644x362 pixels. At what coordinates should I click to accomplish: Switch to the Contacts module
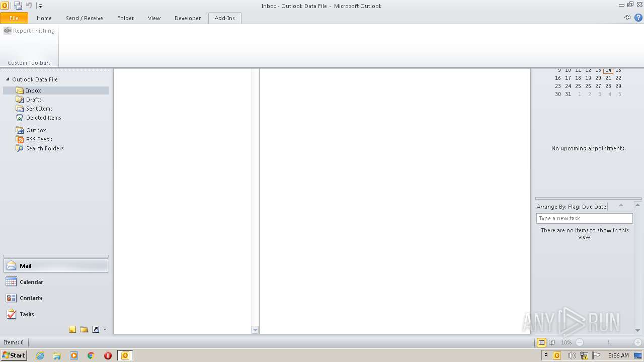click(56, 298)
